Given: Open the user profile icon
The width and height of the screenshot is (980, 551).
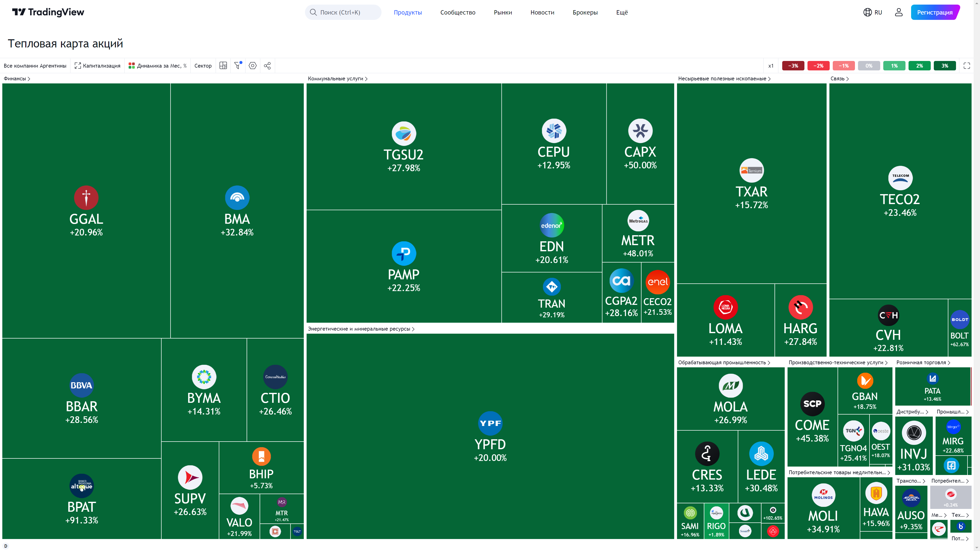Looking at the screenshot, I should click(899, 12).
